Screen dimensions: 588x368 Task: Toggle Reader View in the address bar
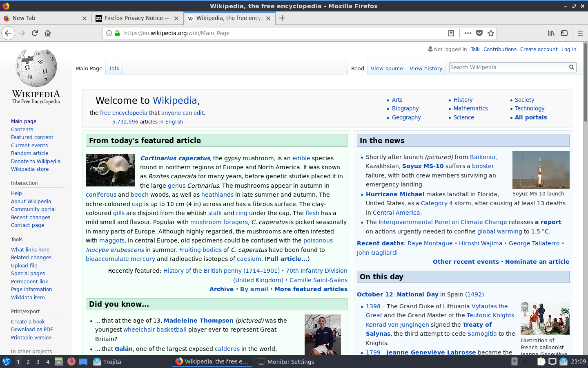(451, 33)
